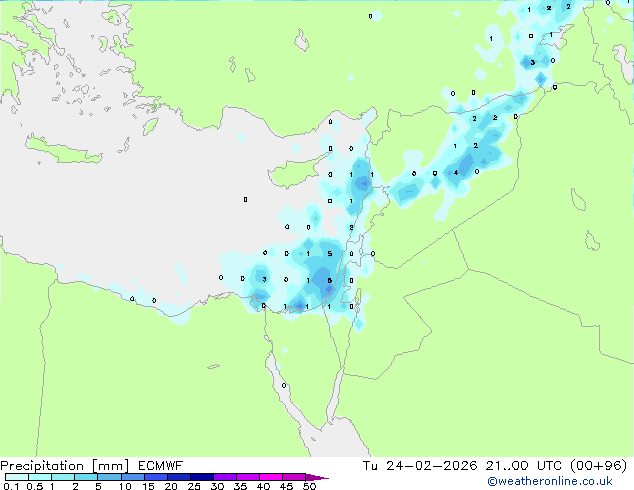Screen dimensions: 634x490
Task: Click the 40–45 mm magenta swatch
Action: pos(271,477)
